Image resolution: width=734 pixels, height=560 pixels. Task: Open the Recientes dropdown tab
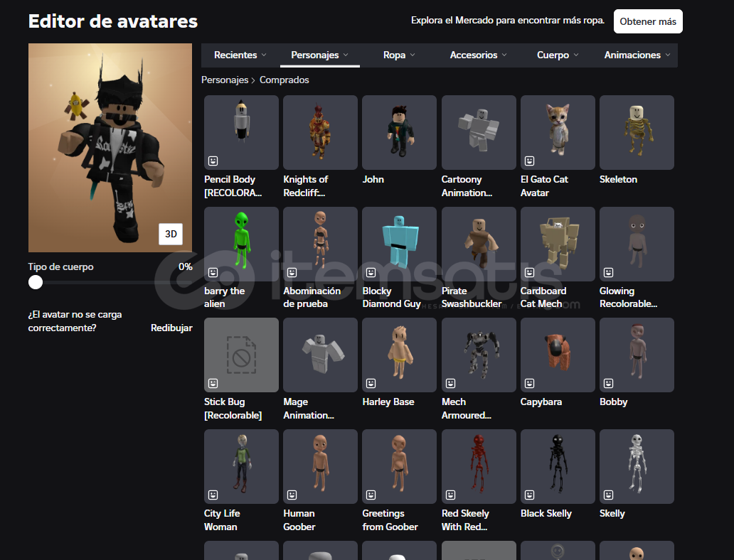click(240, 55)
